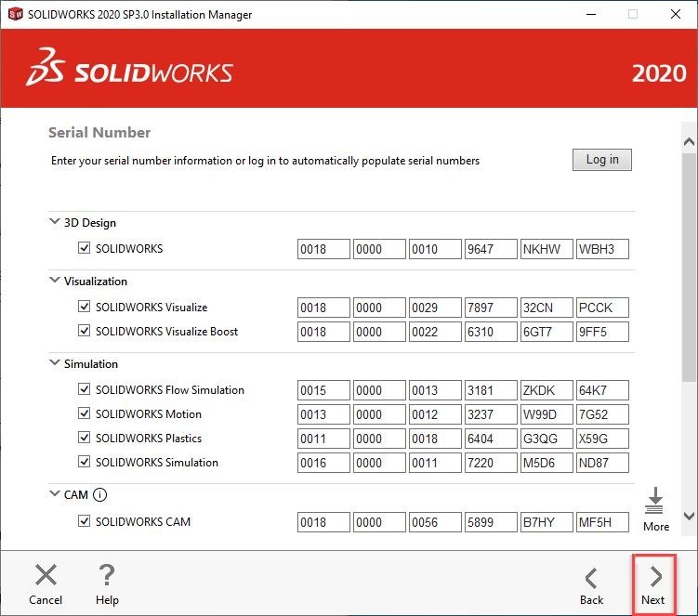
Task: Click Visualize serial field 0029
Action: (x=435, y=308)
